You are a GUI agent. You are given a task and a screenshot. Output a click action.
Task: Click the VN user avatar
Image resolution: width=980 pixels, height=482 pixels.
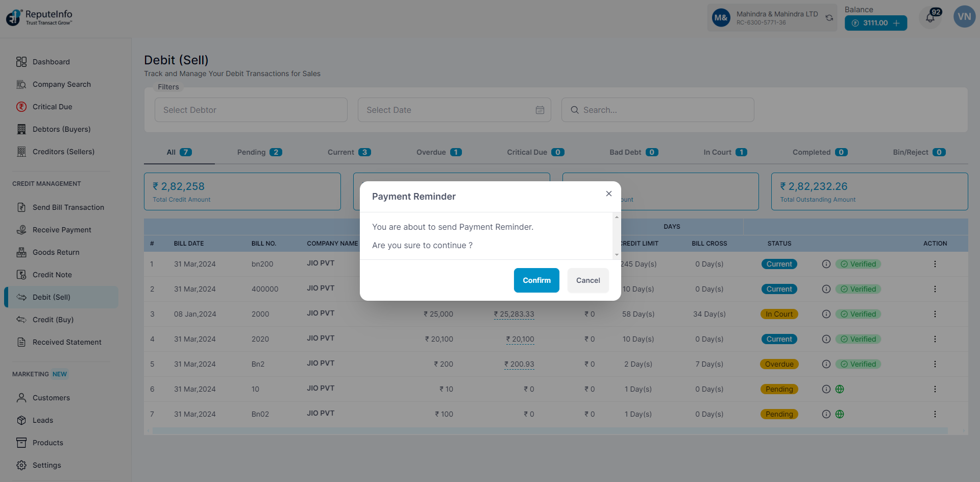click(964, 17)
